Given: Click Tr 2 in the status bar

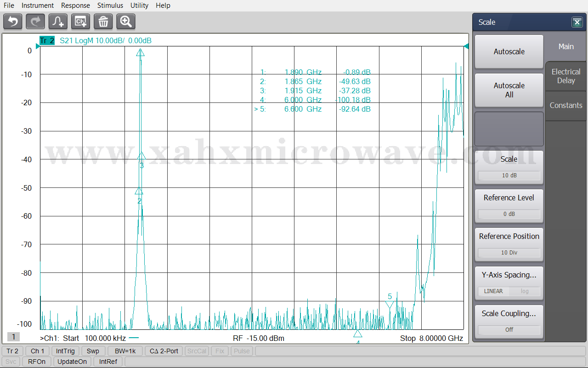Looking at the screenshot, I should click(x=12, y=351).
